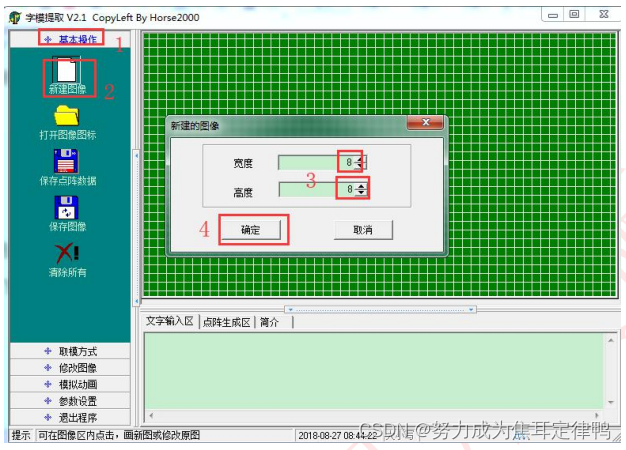Close the 字模提取 main window

tap(604, 14)
